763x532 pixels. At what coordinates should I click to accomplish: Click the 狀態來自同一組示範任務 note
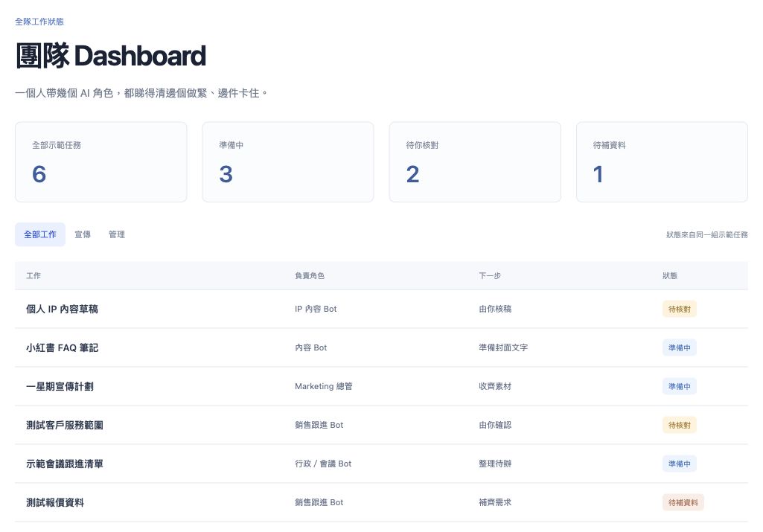[x=707, y=235]
